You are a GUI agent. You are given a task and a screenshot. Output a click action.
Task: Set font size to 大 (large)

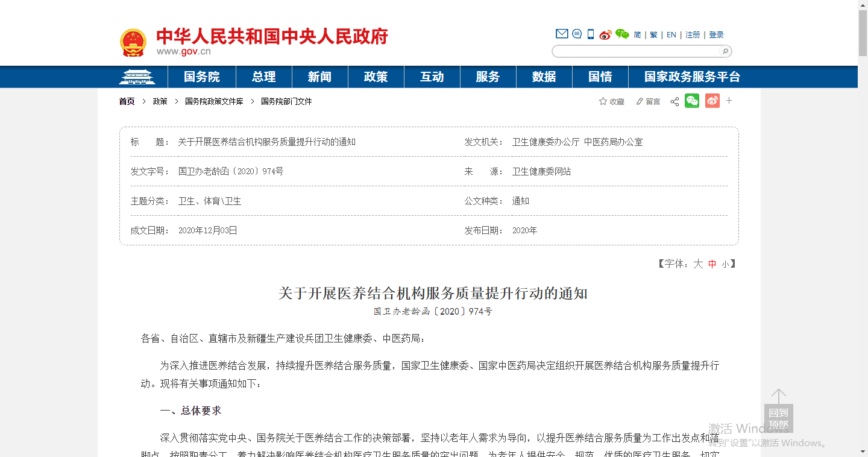click(697, 264)
